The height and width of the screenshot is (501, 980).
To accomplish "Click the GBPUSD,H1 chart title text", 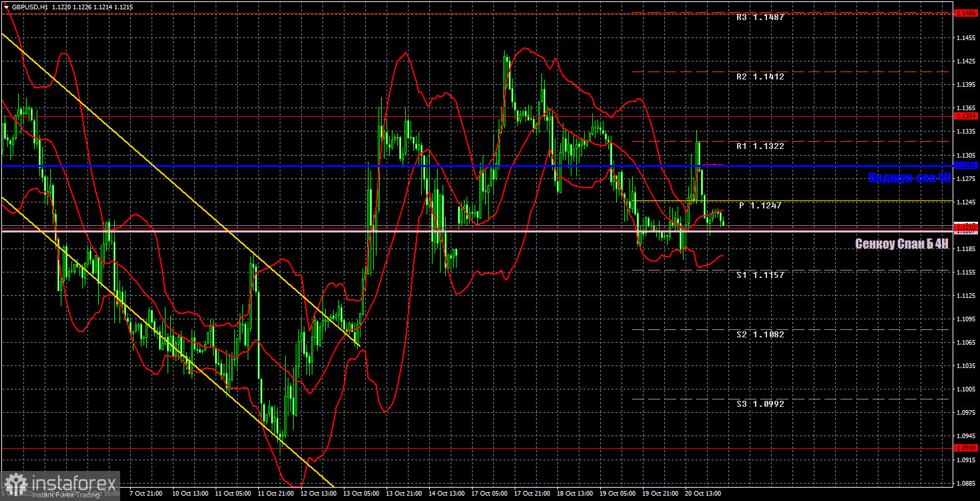I will (x=29, y=7).
